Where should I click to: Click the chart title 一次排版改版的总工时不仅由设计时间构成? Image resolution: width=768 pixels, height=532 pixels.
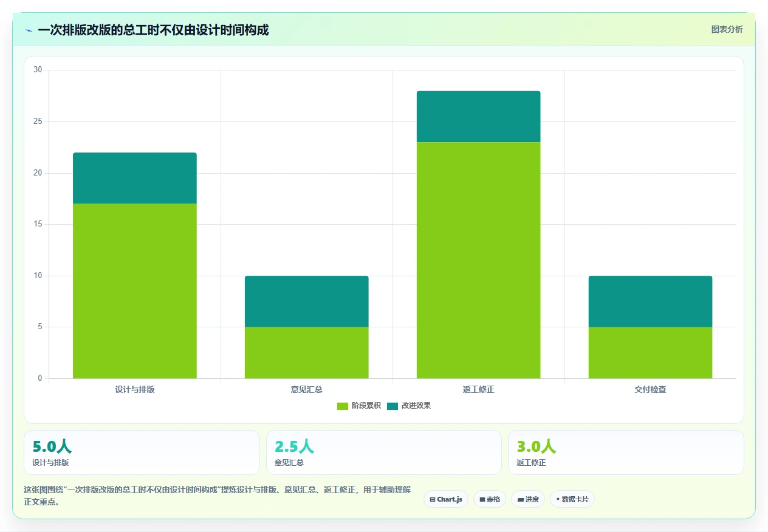[x=153, y=30]
